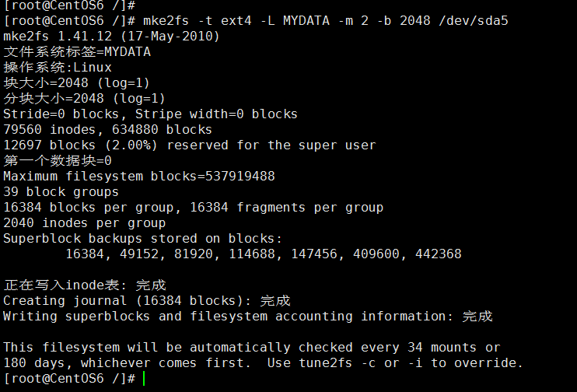Click the 39 block groups line
The width and height of the screenshot is (577, 392).
coord(61,192)
